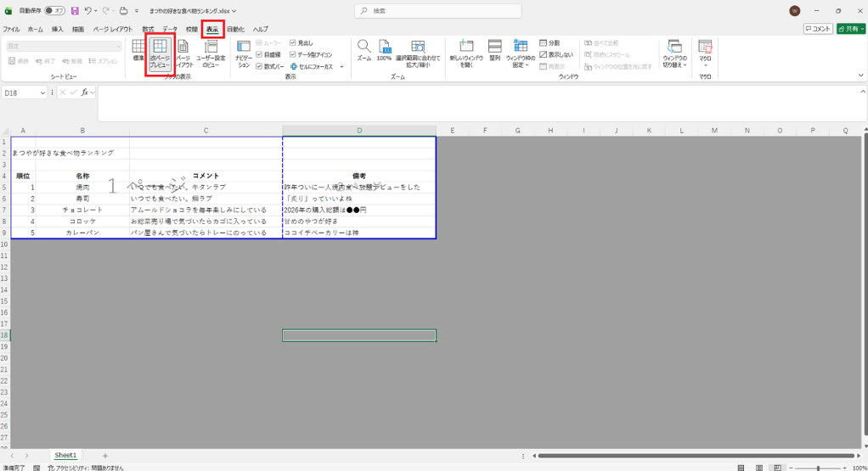Open a new window with 新しいウィンドウを開く
Screen dimensions: 868x471
point(466,53)
